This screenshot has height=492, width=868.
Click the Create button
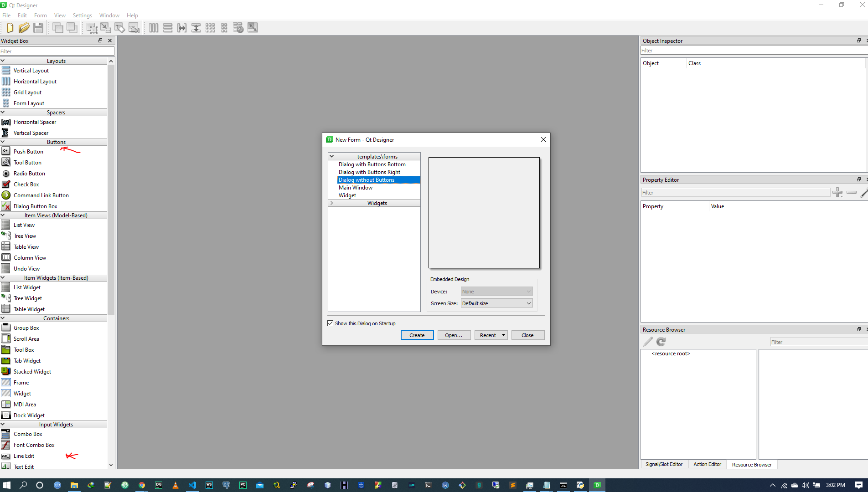click(417, 335)
